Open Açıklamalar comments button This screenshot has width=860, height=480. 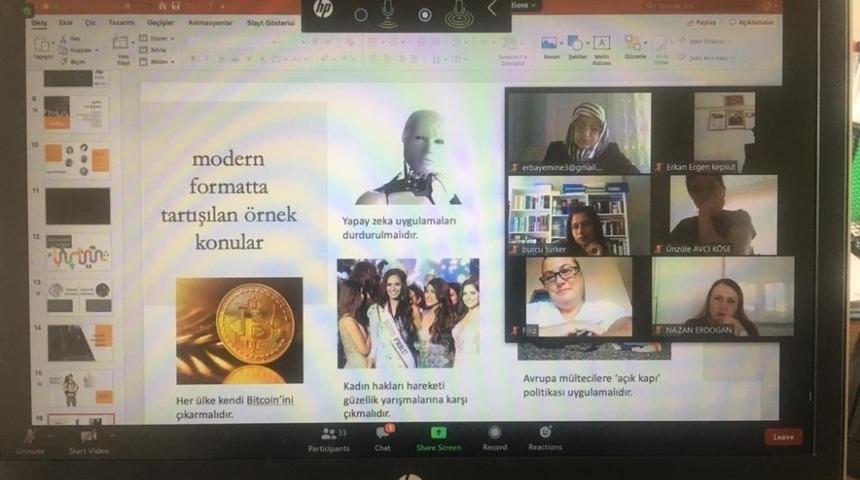click(x=751, y=22)
